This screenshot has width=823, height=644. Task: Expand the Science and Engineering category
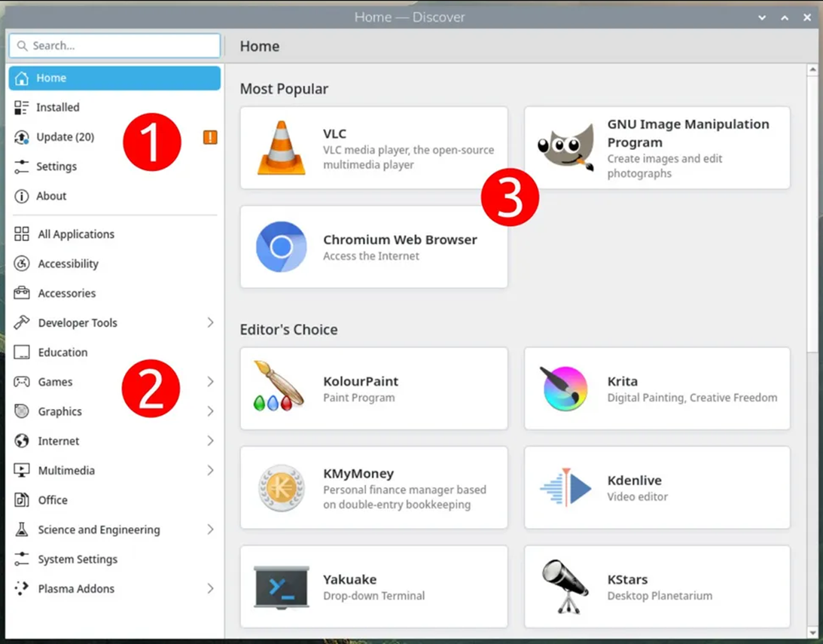(210, 530)
